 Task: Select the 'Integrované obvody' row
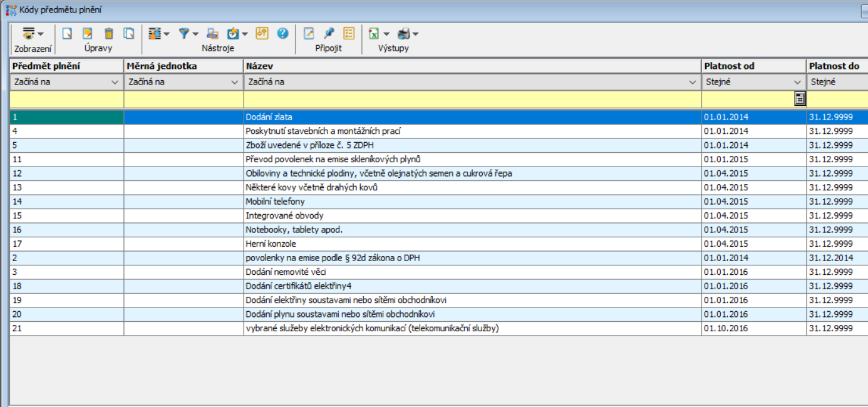(438, 215)
